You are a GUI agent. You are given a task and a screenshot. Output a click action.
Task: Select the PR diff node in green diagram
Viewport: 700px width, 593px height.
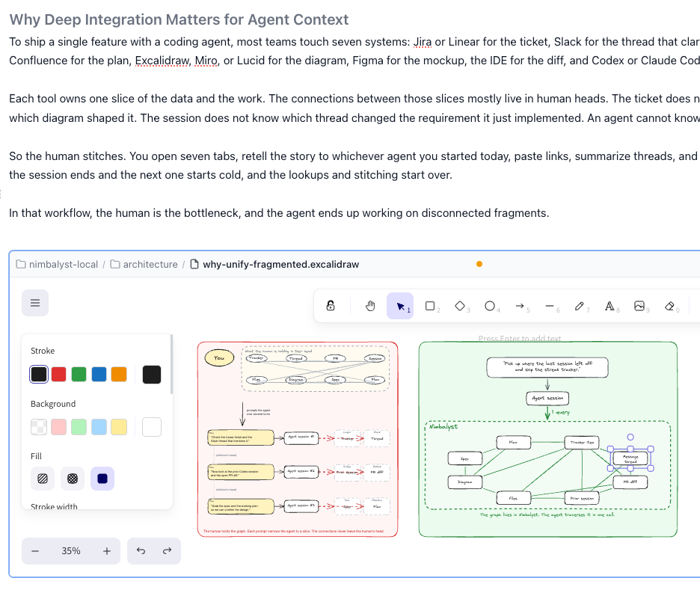tap(630, 482)
